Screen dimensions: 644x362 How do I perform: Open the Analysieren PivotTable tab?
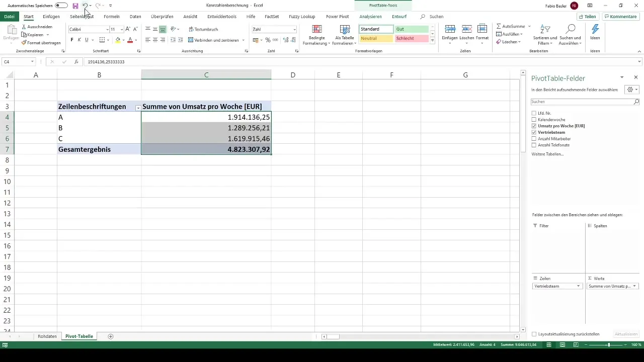tap(371, 17)
